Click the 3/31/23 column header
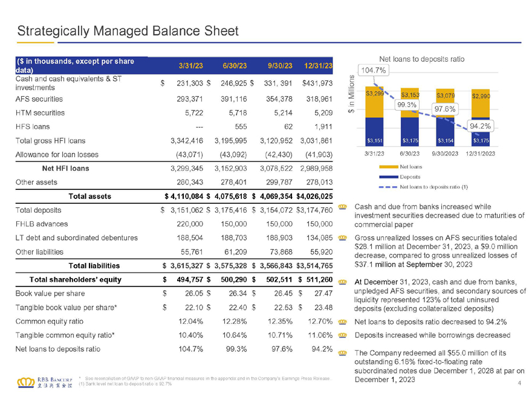This screenshot has height=399, width=532. (x=190, y=66)
